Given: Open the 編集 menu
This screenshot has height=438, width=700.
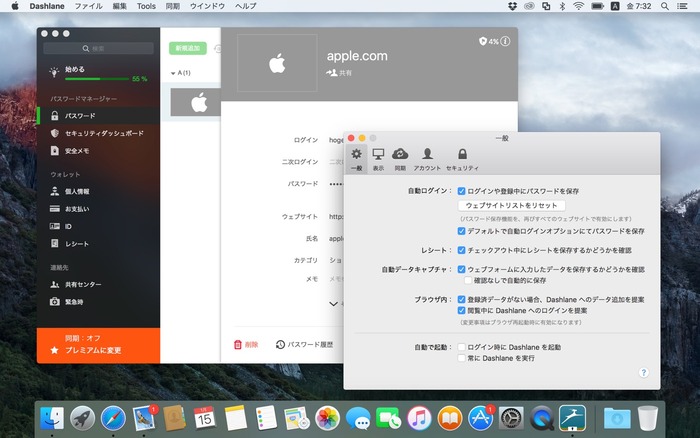Looking at the screenshot, I should pyautogui.click(x=120, y=6).
